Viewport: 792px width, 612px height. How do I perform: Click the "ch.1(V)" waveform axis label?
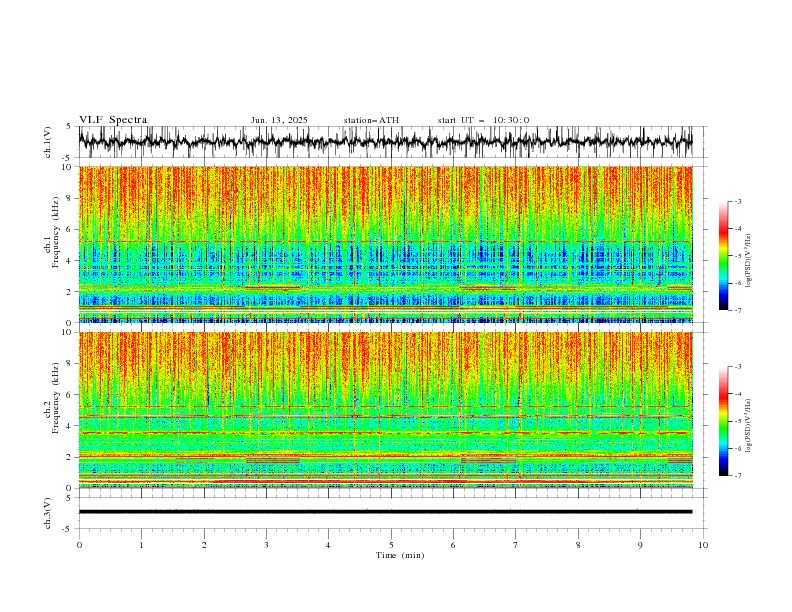[x=48, y=142]
